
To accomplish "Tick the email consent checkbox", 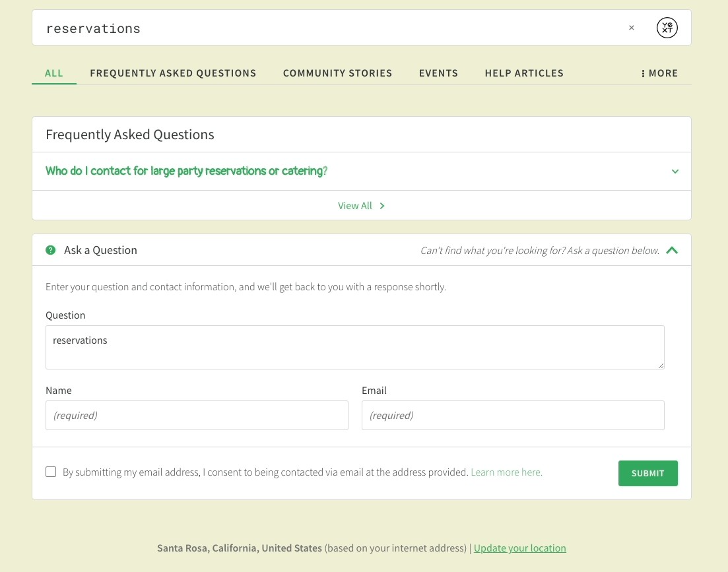I will (x=51, y=472).
